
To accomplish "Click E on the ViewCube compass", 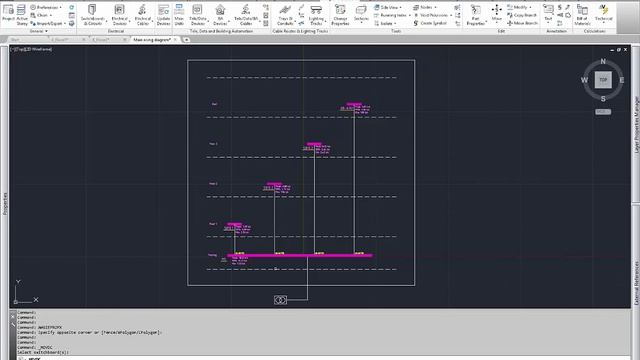I will pyautogui.click(x=622, y=80).
